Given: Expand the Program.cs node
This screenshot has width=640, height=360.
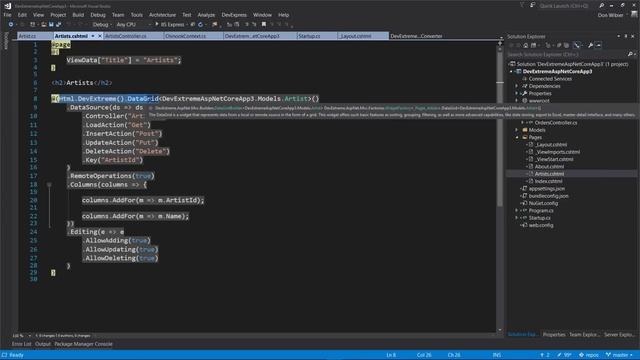Looking at the screenshot, I should (x=517, y=211).
